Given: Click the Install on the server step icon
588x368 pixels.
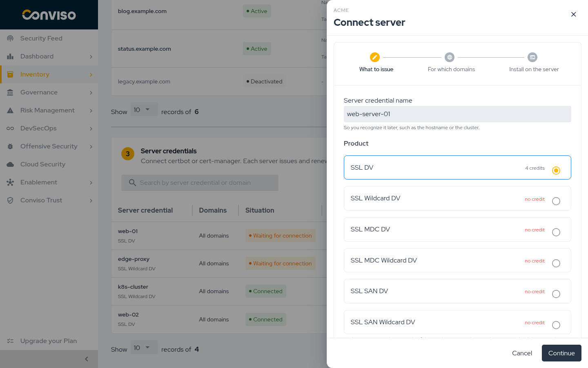Looking at the screenshot, I should point(532,57).
